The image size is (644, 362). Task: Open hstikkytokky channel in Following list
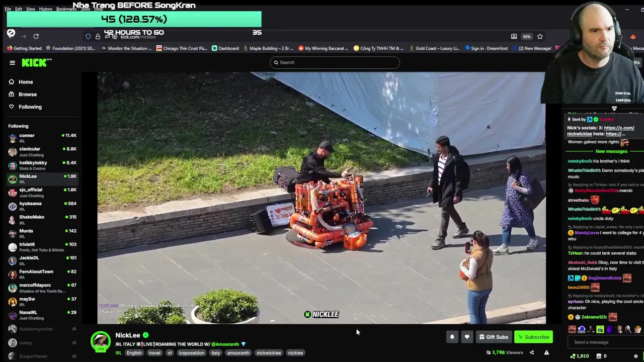tap(42, 165)
